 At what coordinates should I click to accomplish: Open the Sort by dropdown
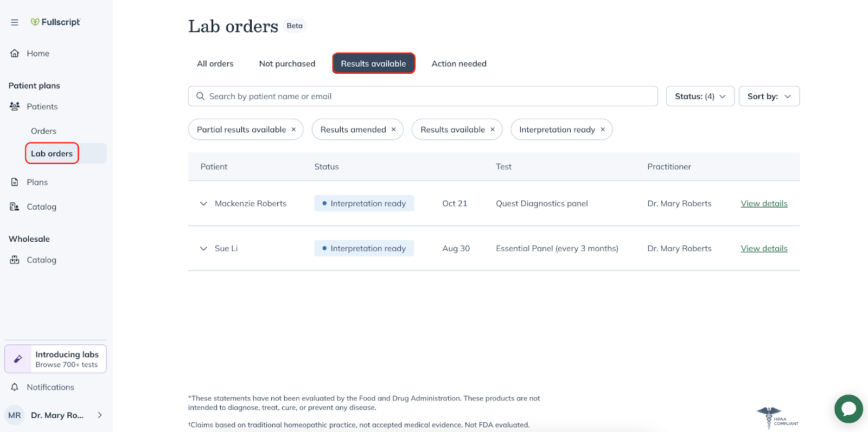(x=768, y=96)
